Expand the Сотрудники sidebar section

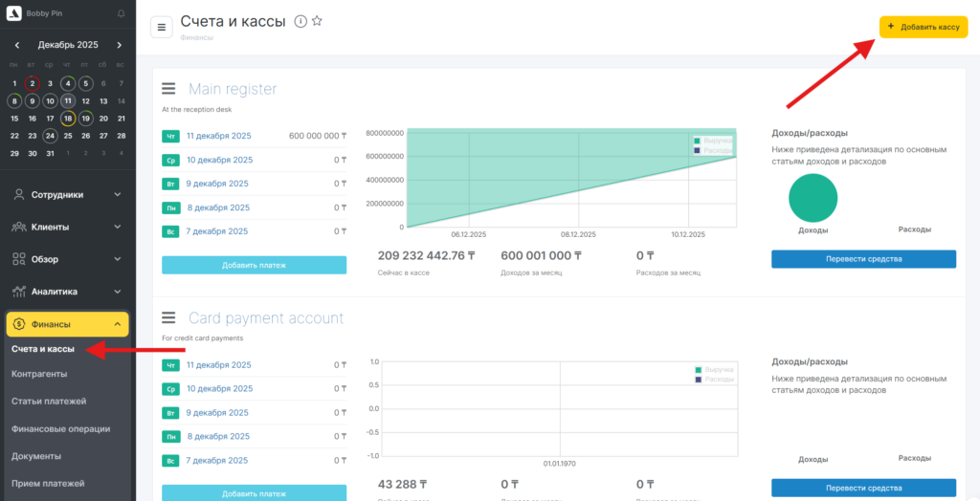pos(67,195)
